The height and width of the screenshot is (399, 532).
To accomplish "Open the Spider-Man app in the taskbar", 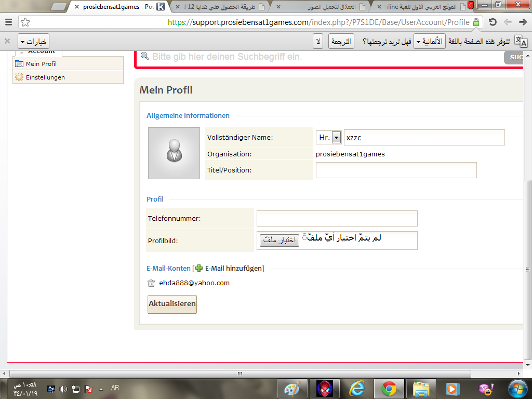I will [325, 389].
